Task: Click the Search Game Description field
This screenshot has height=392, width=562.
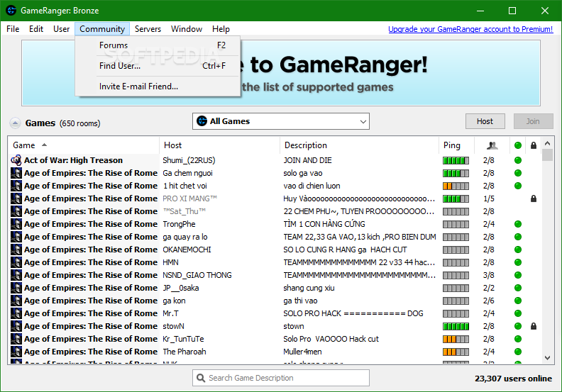Action: pyautogui.click(x=280, y=378)
